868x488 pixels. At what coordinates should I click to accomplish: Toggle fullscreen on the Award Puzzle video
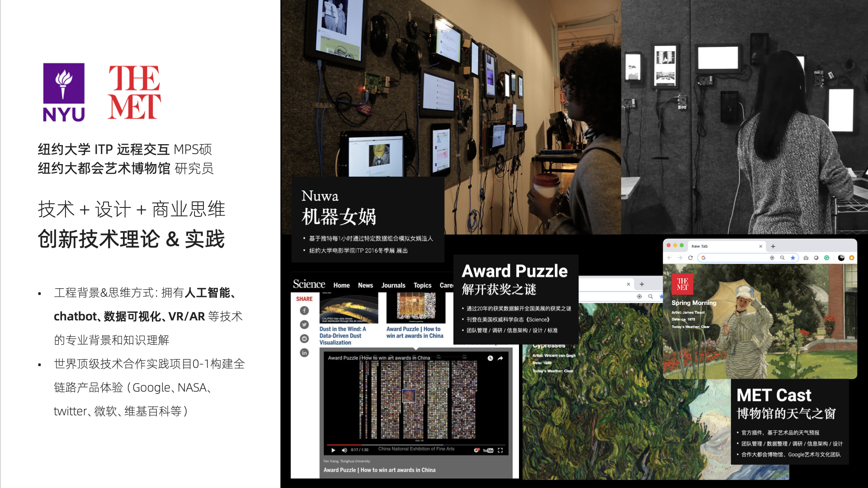500,450
